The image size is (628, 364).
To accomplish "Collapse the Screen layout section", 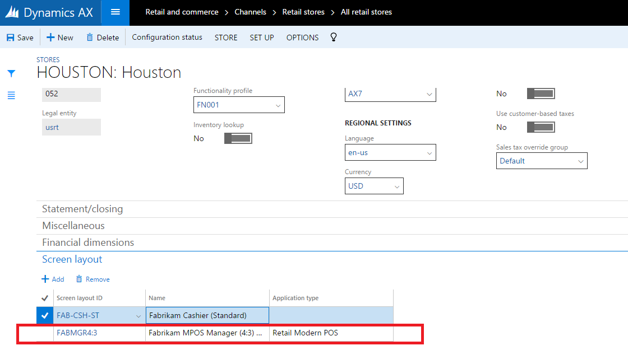I will point(72,259).
